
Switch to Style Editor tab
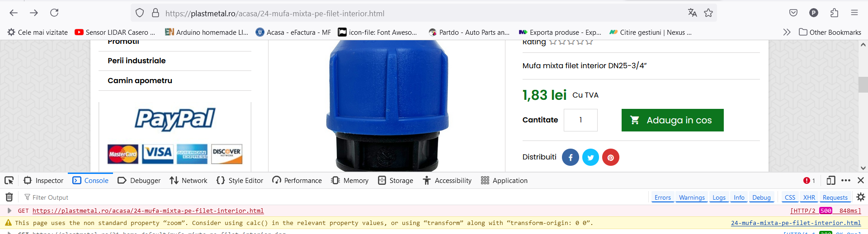click(240, 180)
